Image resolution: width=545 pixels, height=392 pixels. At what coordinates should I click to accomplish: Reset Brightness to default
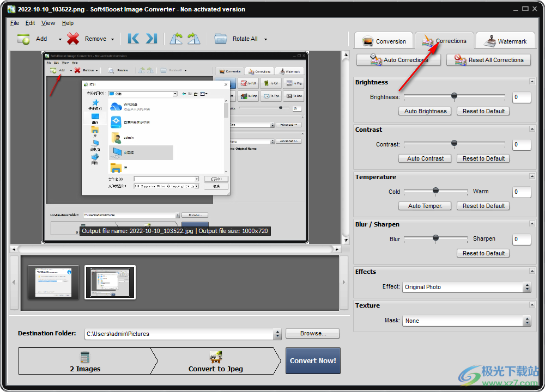(x=483, y=111)
